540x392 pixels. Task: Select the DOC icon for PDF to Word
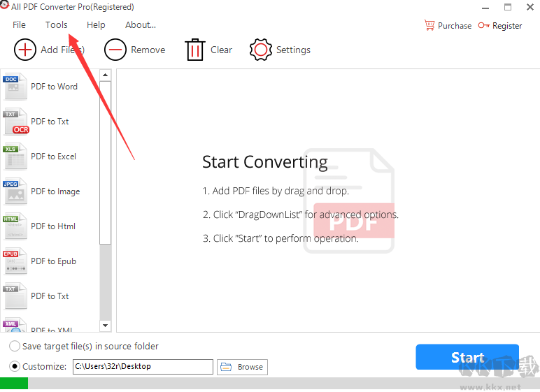coord(15,87)
